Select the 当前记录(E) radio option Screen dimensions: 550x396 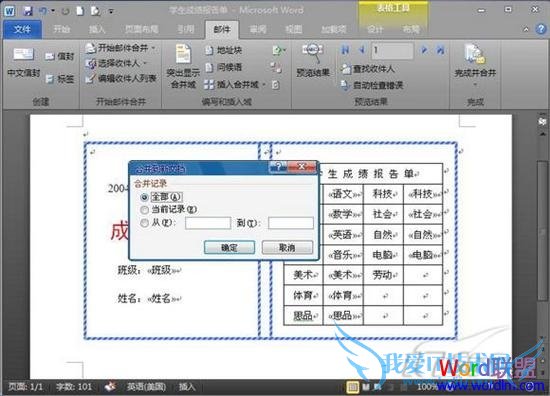[x=144, y=210]
